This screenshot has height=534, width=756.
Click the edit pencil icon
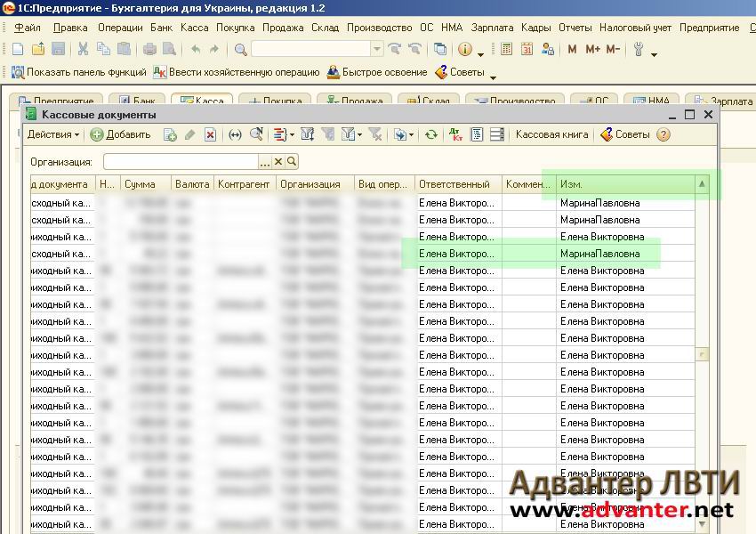[190, 134]
